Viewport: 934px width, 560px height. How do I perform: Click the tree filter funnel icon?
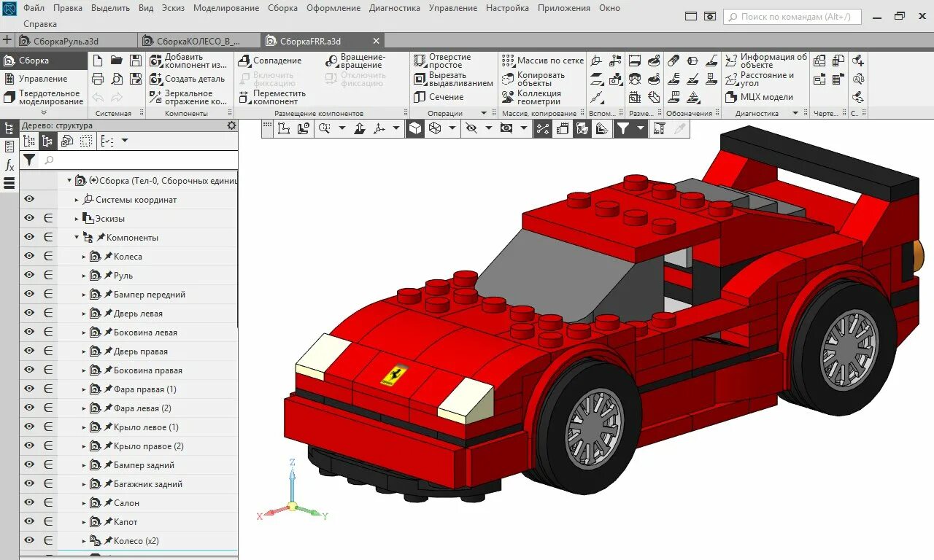(28, 160)
